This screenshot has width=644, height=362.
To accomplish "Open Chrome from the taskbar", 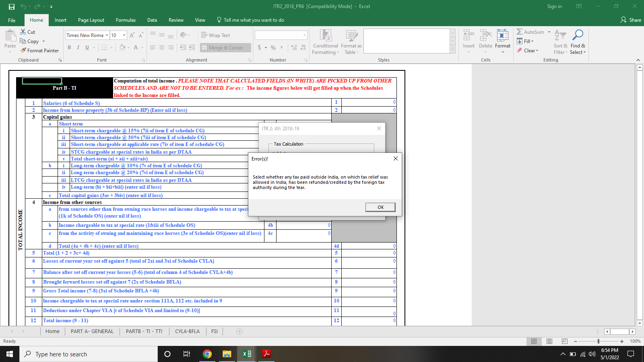I will click(207, 354).
